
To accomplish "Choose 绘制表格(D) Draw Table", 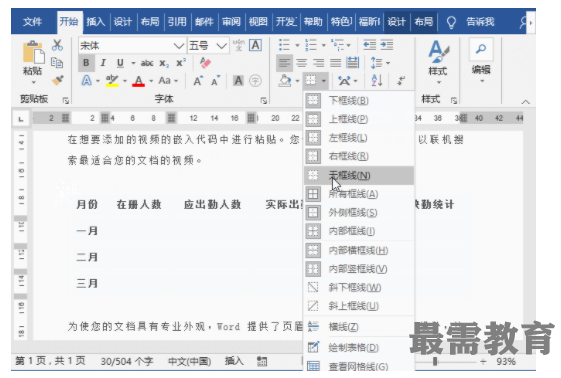I will point(359,347).
